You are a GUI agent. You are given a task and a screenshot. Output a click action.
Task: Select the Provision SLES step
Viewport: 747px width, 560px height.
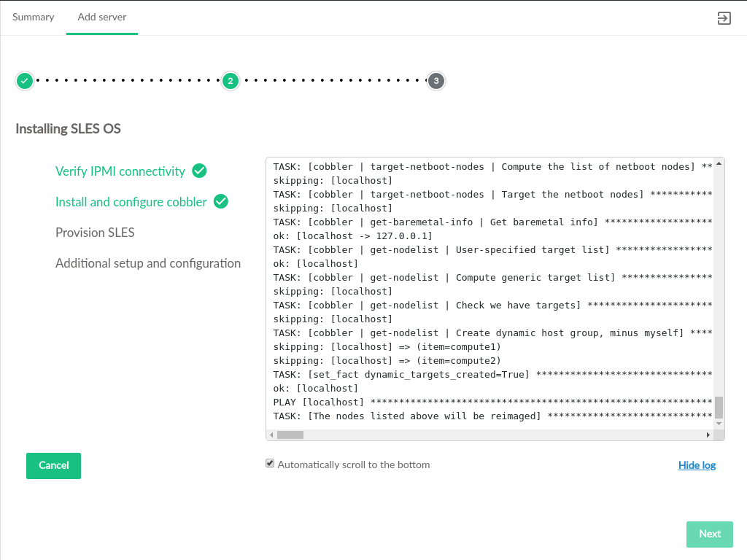pyautogui.click(x=95, y=233)
